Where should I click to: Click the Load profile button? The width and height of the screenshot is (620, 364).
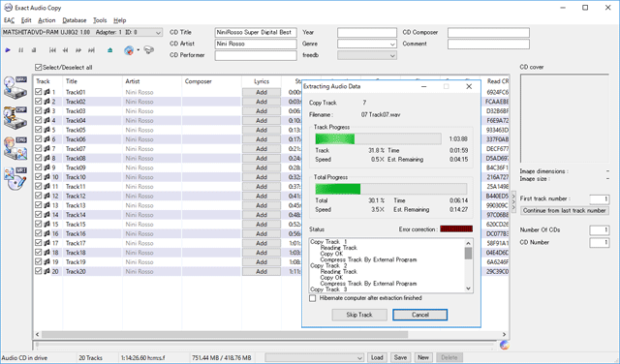pyautogui.click(x=377, y=357)
